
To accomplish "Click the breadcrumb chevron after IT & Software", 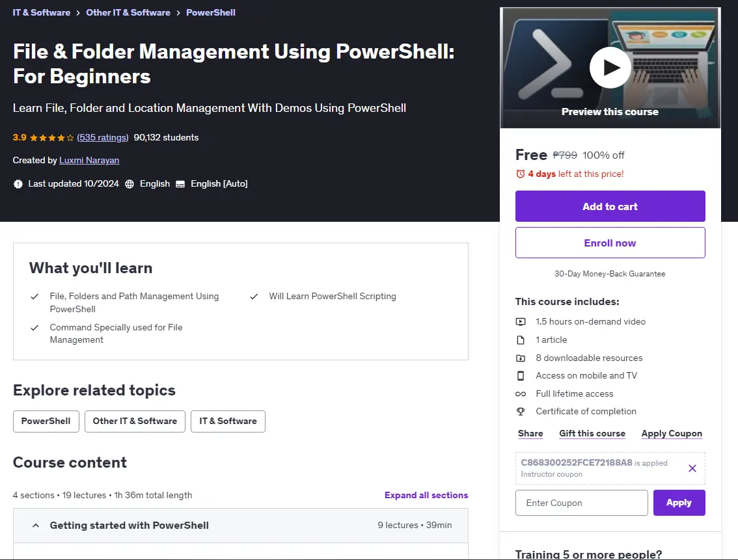I will click(78, 13).
